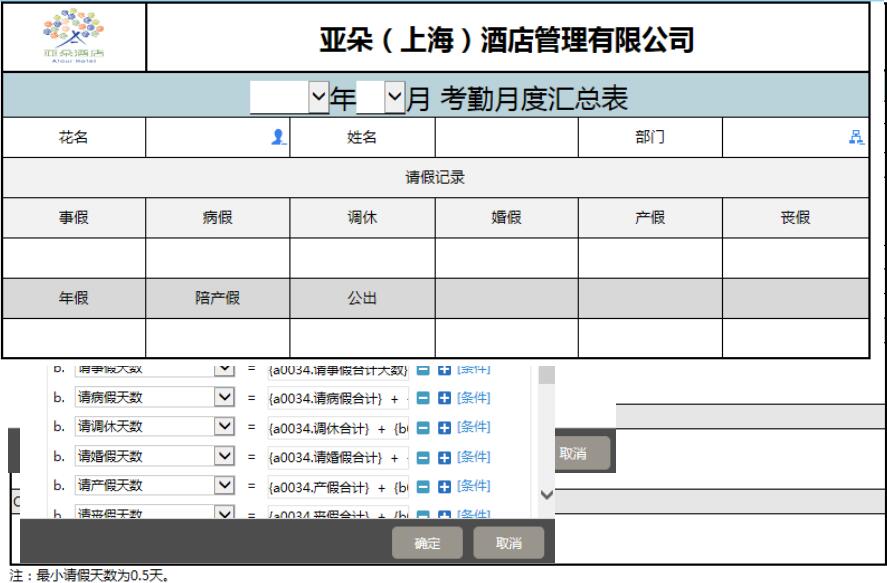
Task: Click the 取消 button in the background dialog
Action: click(x=582, y=453)
